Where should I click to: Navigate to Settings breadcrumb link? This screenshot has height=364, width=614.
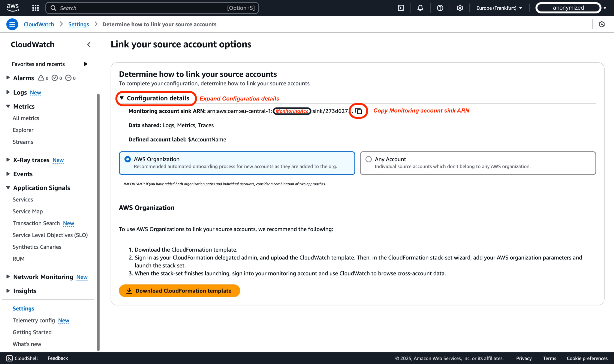coord(79,24)
